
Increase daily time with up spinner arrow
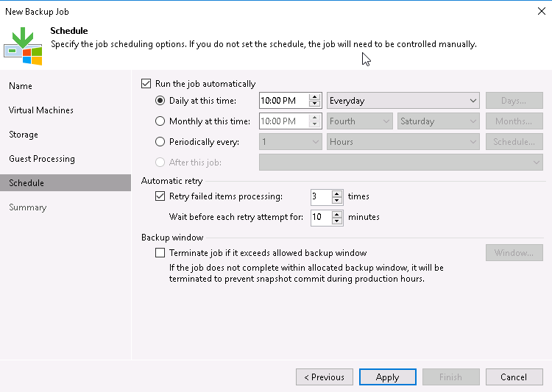coord(315,97)
